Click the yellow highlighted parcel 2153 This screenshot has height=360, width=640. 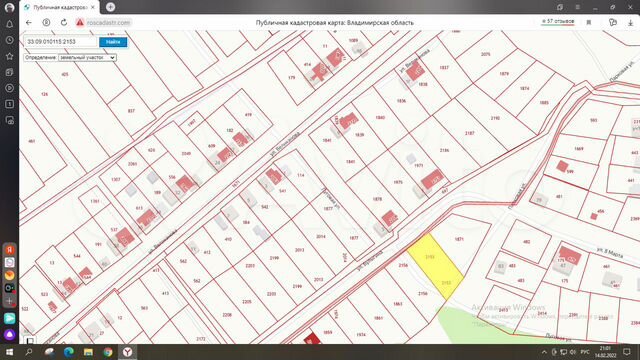pos(436,265)
